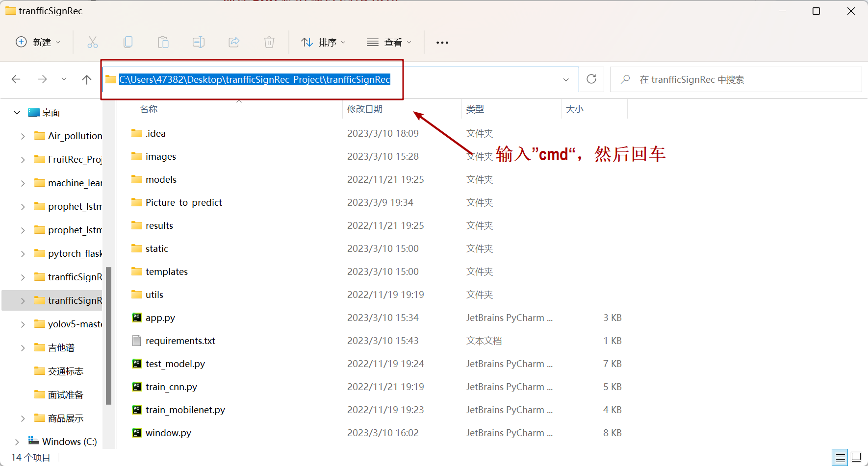Select the window.py file icon
This screenshot has height=466, width=868.
[x=137, y=433]
